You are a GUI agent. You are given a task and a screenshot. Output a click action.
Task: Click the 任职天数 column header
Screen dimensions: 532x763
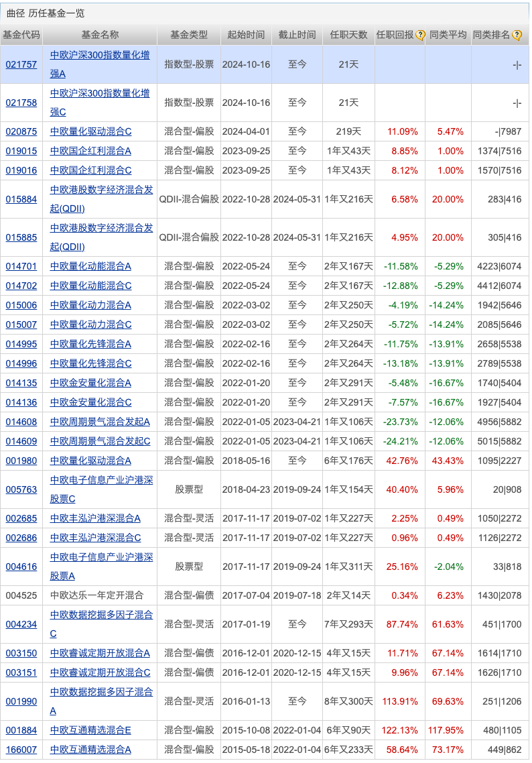tap(348, 35)
